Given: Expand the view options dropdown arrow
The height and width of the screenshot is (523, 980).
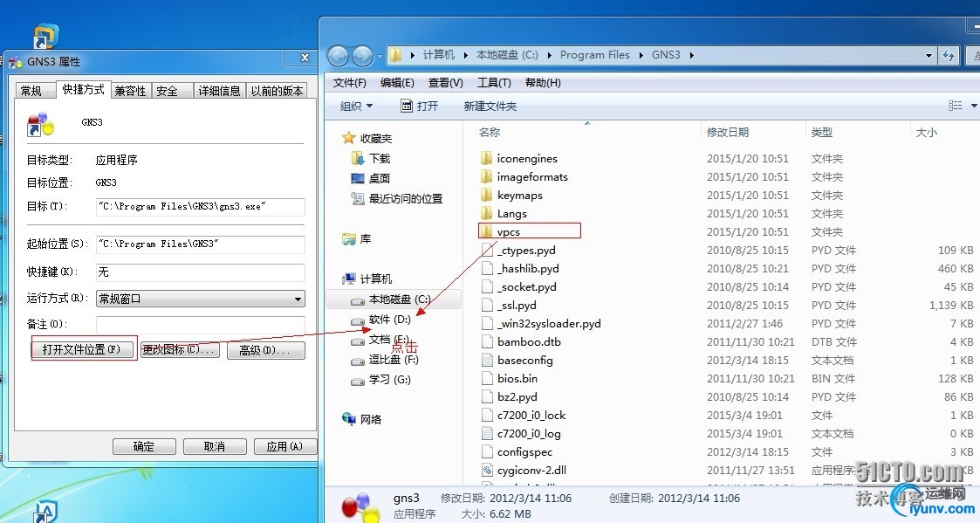Looking at the screenshot, I should [x=974, y=106].
